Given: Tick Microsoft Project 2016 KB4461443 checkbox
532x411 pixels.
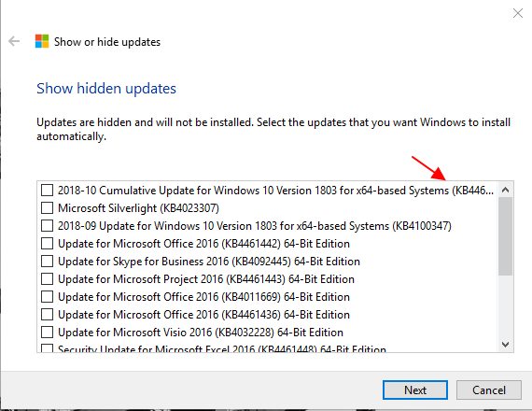Looking at the screenshot, I should [48, 279].
